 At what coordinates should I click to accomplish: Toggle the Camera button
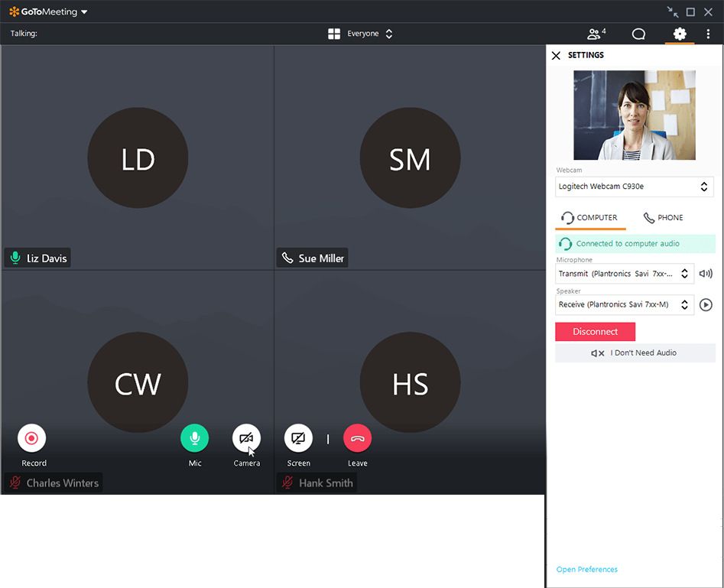click(x=247, y=438)
